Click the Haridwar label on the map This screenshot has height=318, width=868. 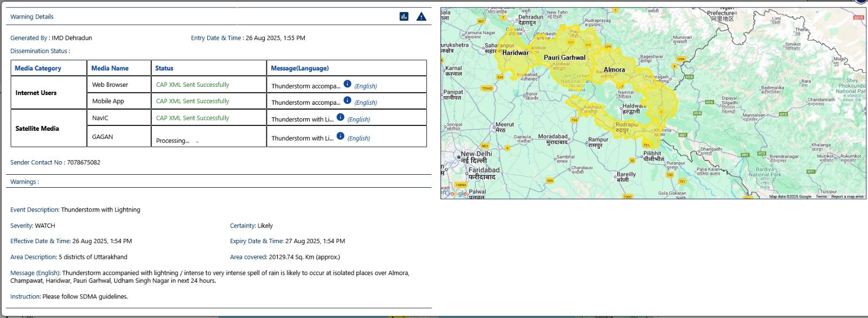pos(515,53)
